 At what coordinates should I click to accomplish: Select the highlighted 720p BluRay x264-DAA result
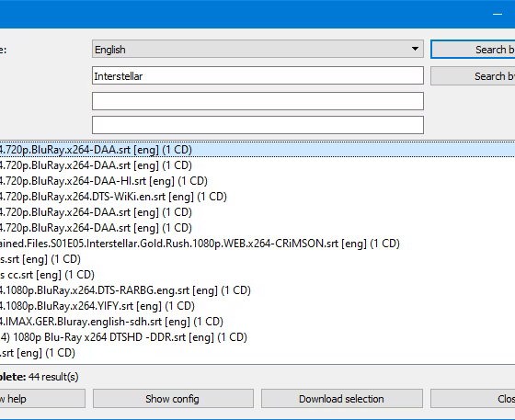[x=257, y=150]
